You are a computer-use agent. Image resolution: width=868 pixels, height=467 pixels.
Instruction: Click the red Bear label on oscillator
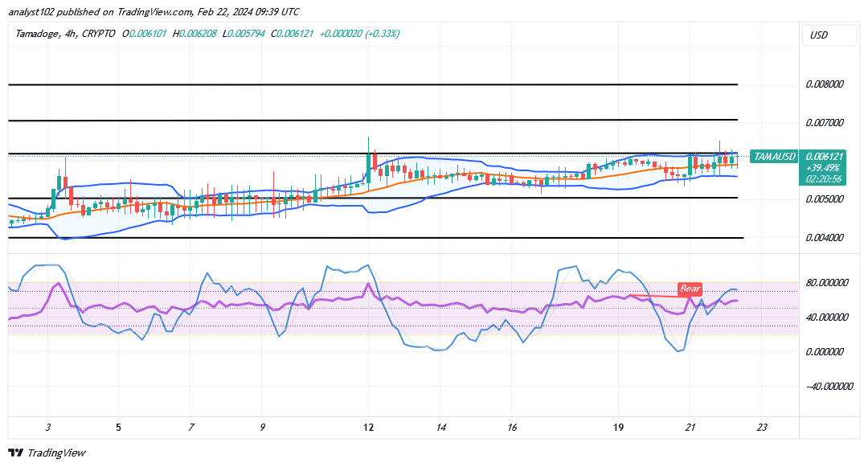click(690, 289)
